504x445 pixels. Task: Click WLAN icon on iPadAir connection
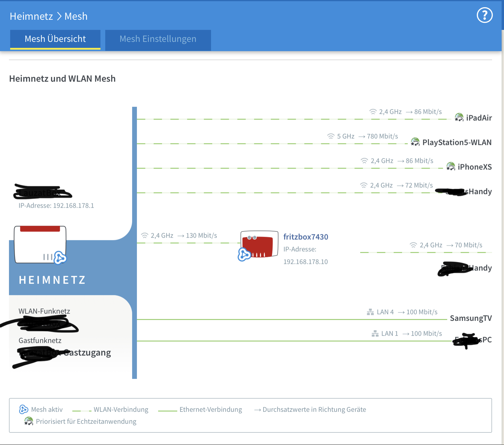point(373,112)
